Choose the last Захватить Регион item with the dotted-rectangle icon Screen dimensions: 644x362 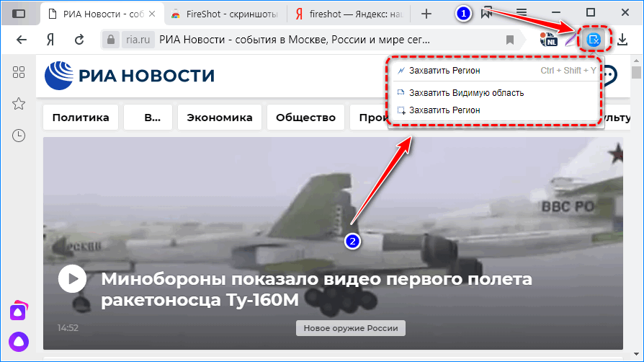pos(496,110)
